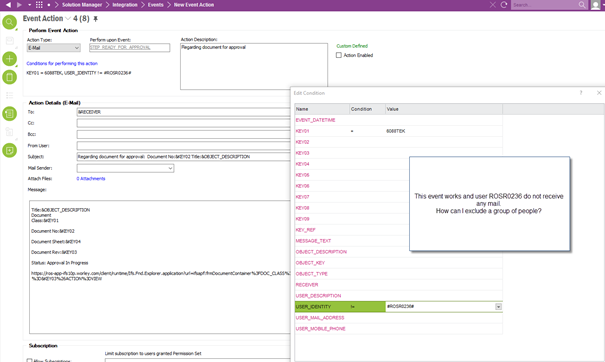Open Conditions for performing this action link
The height and width of the screenshot is (362, 605).
pos(62,63)
